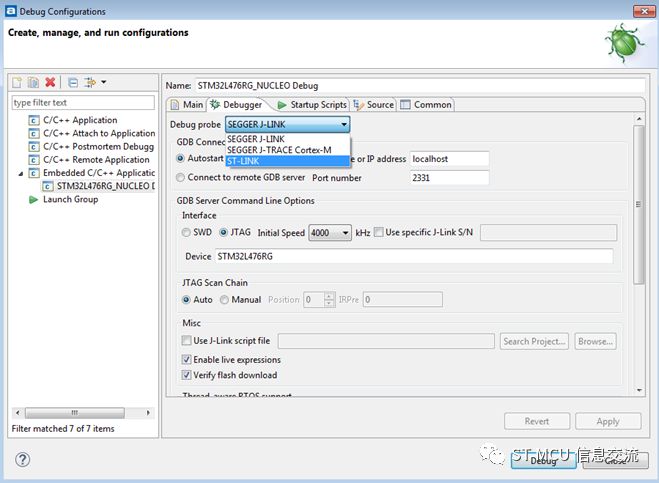Viewport: 659px width, 483px height.
Task: Click tree scrollbar right arrow
Action: click(x=148, y=413)
